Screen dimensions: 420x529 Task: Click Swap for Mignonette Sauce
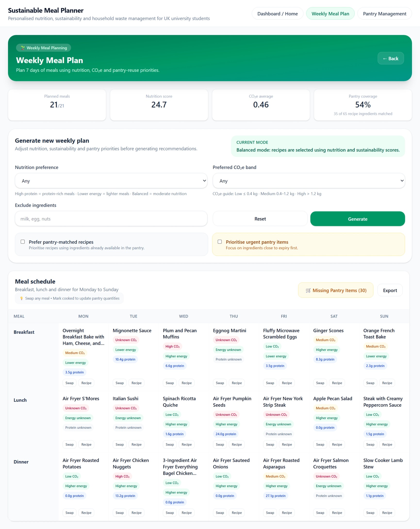click(120, 383)
